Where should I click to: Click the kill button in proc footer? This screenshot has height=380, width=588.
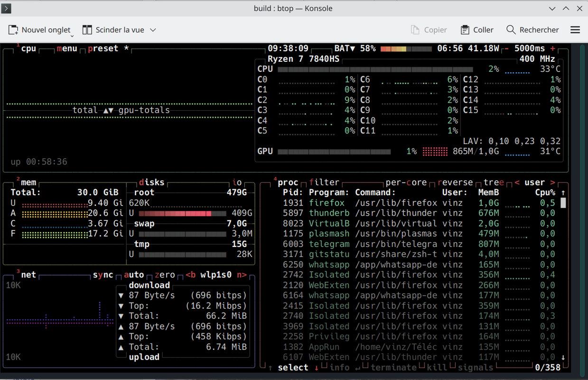[x=437, y=368]
